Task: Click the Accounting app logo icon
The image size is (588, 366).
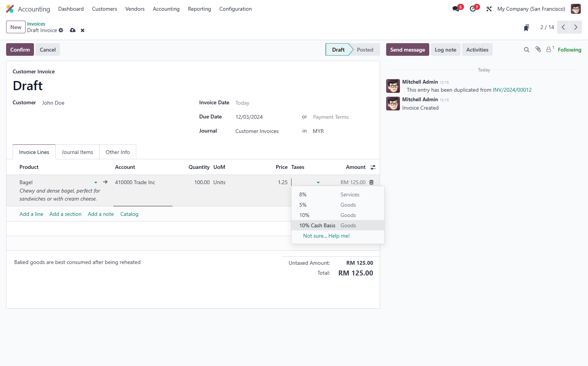Action: point(10,9)
